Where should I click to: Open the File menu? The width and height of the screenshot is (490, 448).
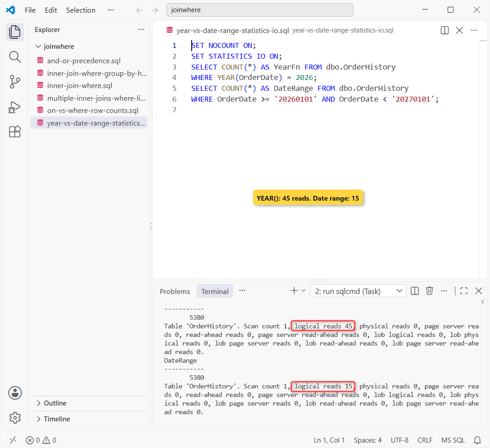(30, 10)
